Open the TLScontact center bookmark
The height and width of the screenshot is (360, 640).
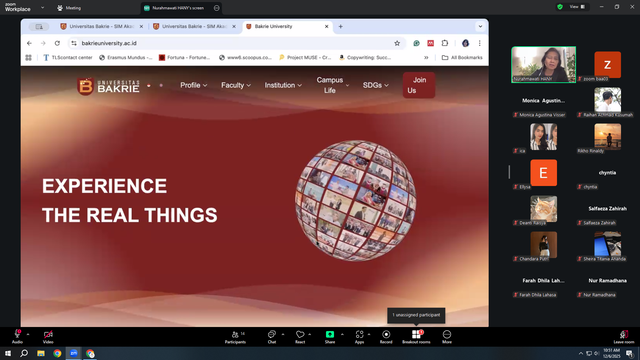(68, 58)
